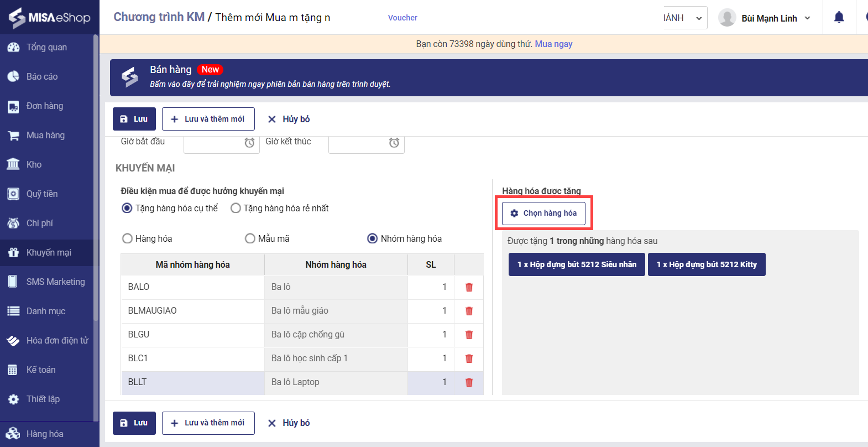Choose the 'Hàng hóa' radio button
This screenshot has height=447, width=868.
point(128,238)
